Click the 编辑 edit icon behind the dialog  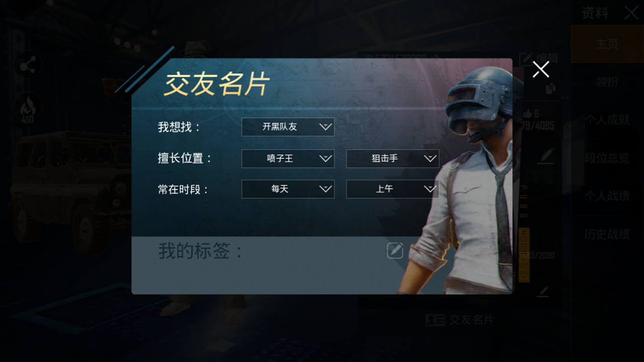526,59
